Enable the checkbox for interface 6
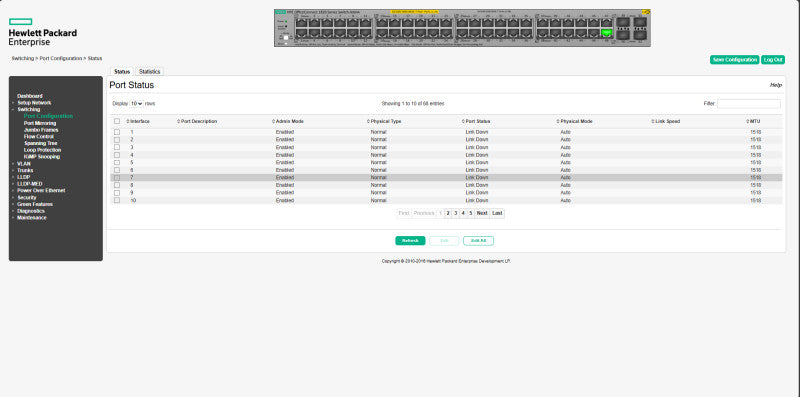 [x=117, y=170]
